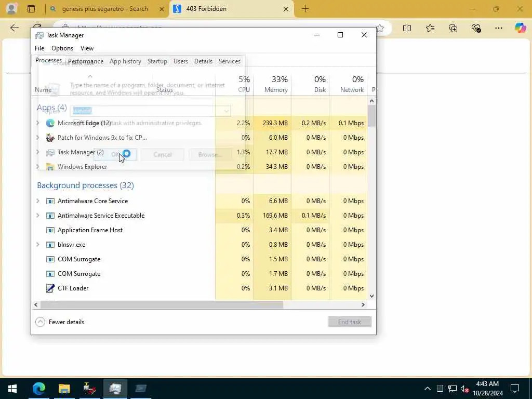532x399 pixels.
Task: Click the Microsoft Edge process icon
Action: pos(50,123)
